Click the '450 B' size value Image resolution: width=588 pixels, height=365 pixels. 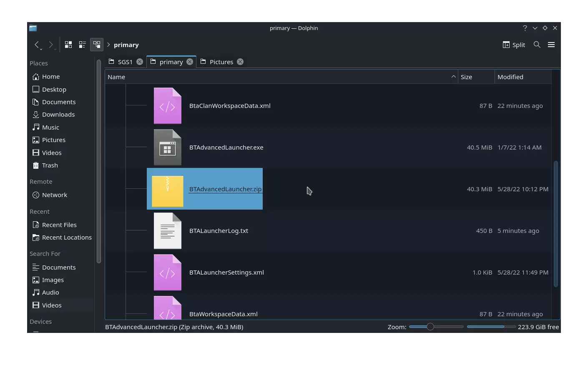click(484, 231)
